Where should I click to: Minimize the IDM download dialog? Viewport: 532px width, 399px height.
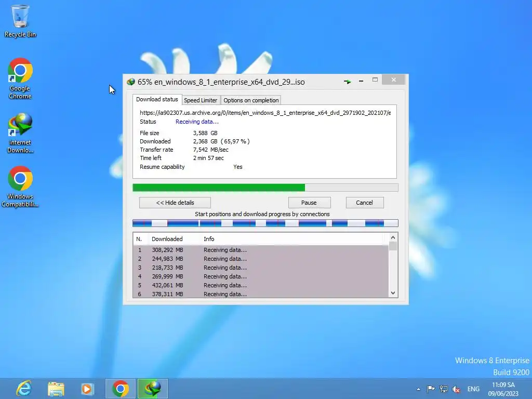point(361,81)
